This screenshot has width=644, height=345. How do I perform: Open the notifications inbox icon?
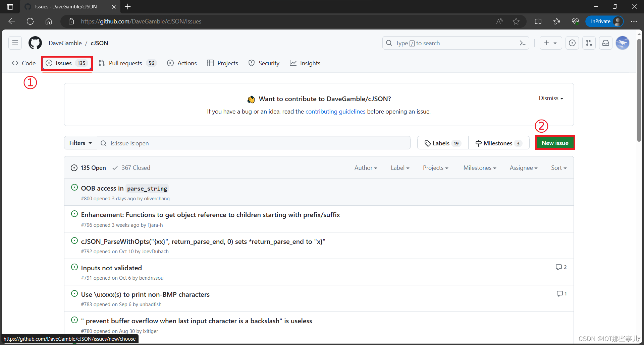point(606,43)
